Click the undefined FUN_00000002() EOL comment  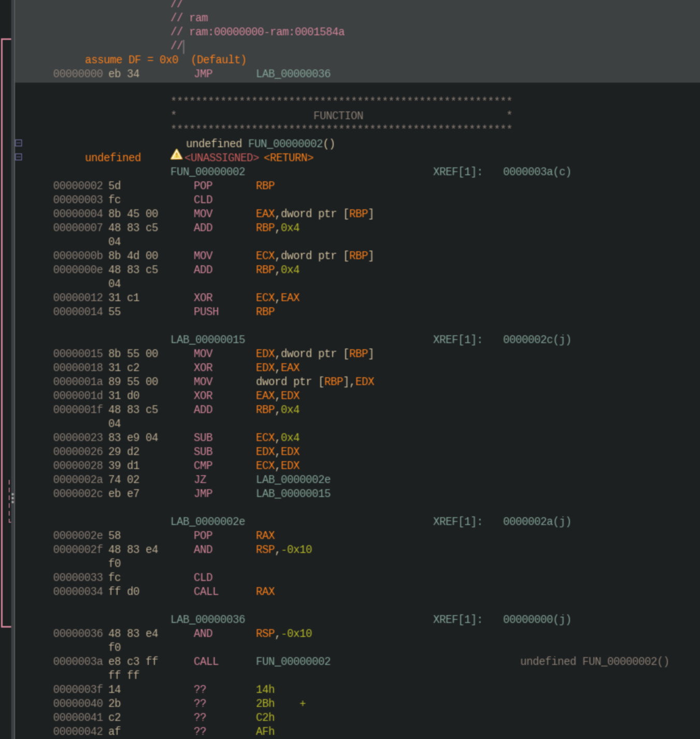tap(595, 661)
